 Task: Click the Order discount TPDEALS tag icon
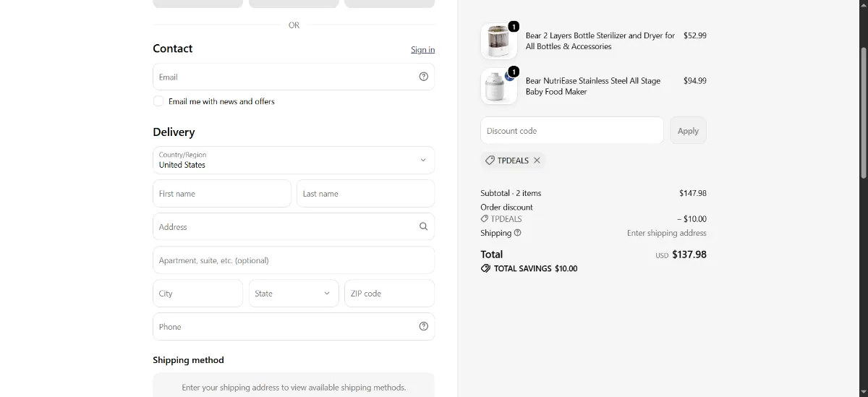(485, 218)
